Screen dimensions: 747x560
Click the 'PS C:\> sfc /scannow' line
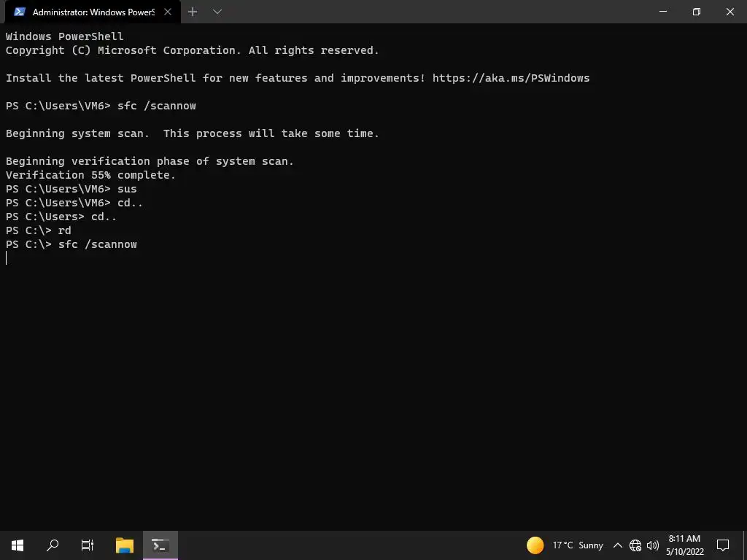coord(71,244)
